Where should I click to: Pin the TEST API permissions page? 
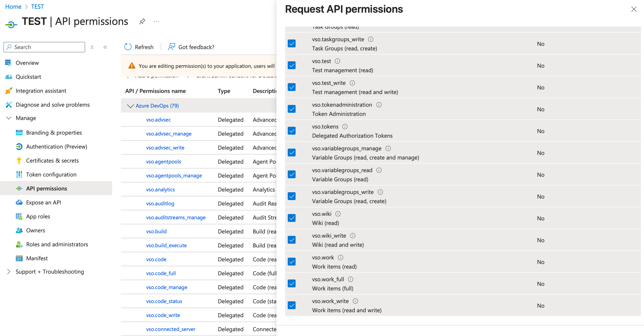click(x=142, y=21)
